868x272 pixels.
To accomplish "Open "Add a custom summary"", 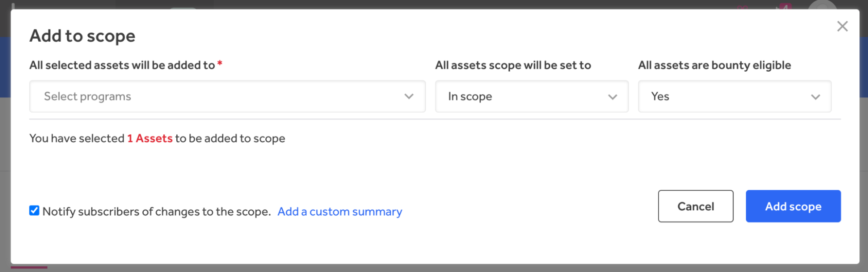I will pyautogui.click(x=340, y=212).
